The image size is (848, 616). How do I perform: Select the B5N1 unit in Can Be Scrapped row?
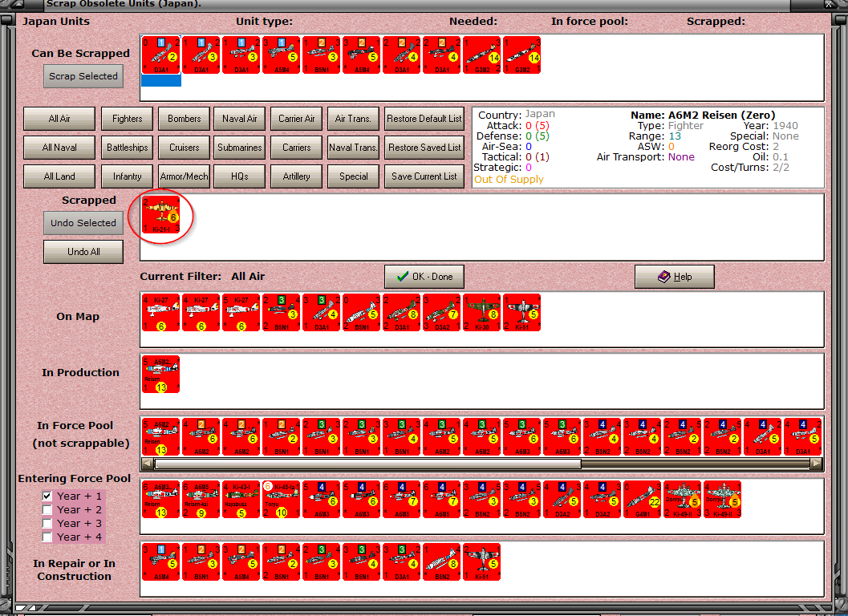click(321, 55)
